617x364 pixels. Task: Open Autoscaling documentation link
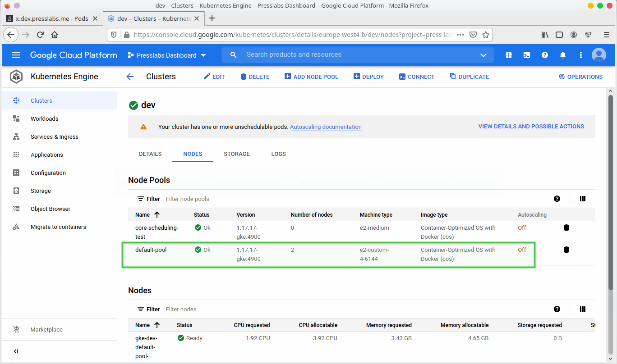coord(326,127)
